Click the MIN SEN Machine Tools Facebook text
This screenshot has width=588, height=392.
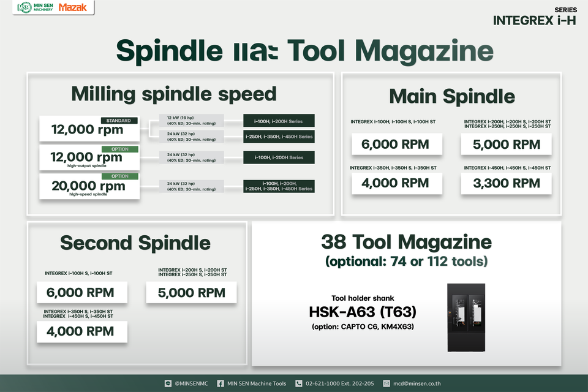coord(257,383)
